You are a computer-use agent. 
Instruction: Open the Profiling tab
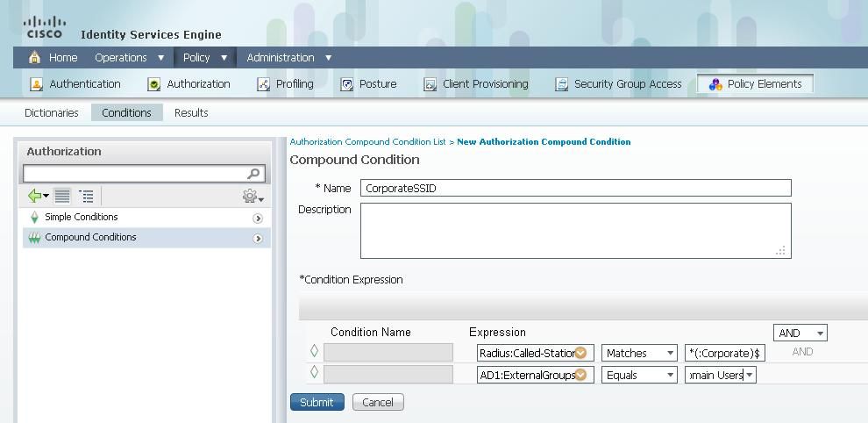coord(295,83)
